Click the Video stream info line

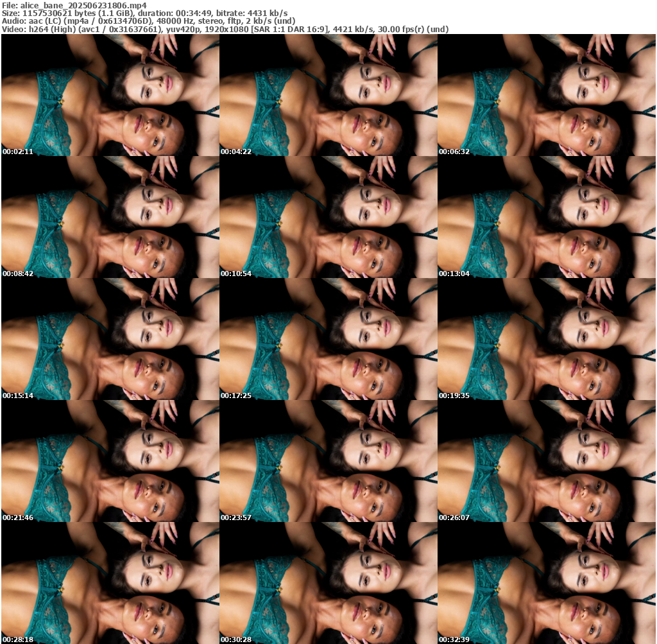[225, 30]
